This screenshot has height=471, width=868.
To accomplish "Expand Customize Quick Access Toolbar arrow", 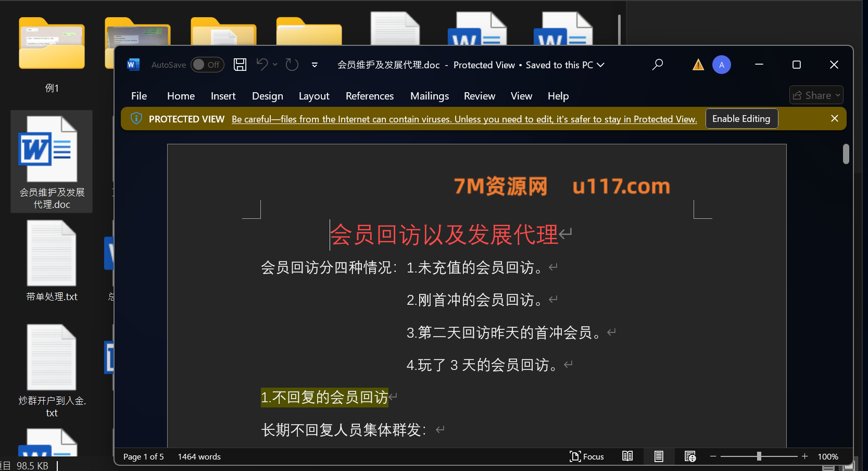I will point(315,65).
